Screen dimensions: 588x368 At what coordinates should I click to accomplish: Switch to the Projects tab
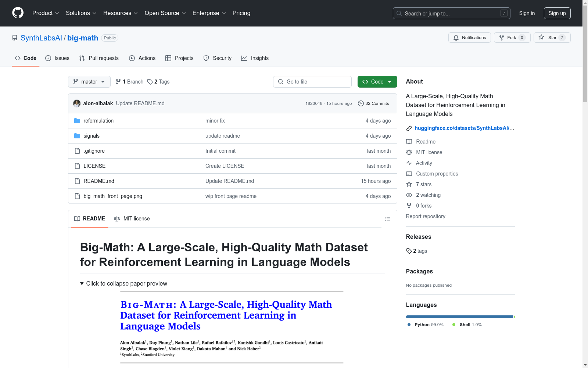coord(179,58)
